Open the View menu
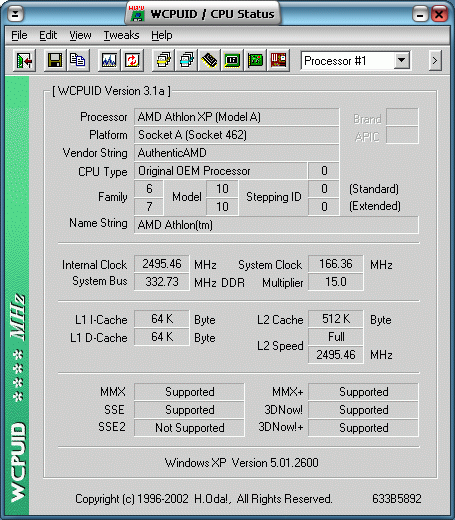This screenshot has height=520, width=455. [x=80, y=35]
